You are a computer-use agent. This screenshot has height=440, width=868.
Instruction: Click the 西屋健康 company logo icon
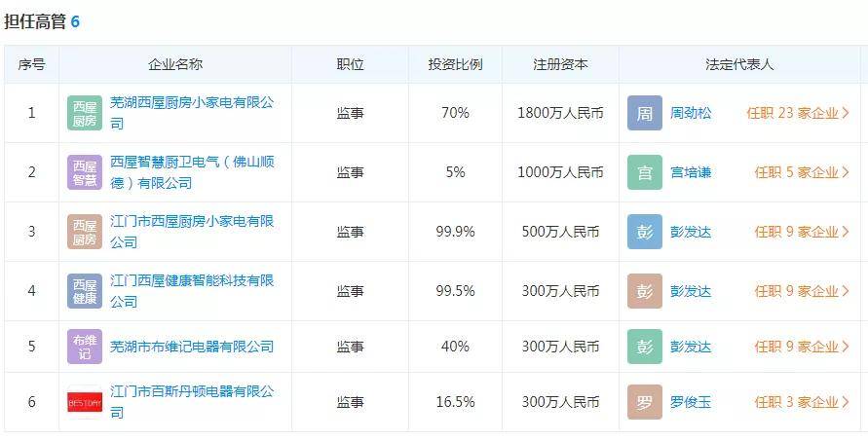pyautogui.click(x=85, y=291)
